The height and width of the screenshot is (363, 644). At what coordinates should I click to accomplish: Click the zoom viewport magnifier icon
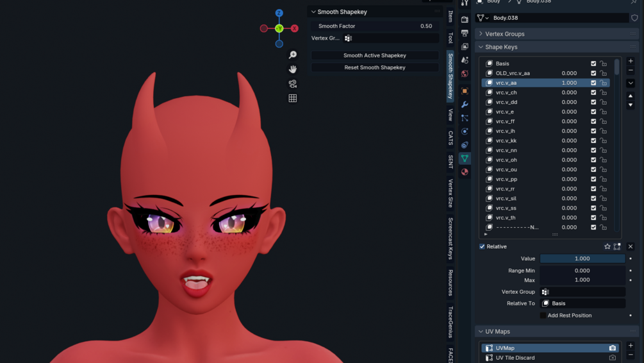292,55
